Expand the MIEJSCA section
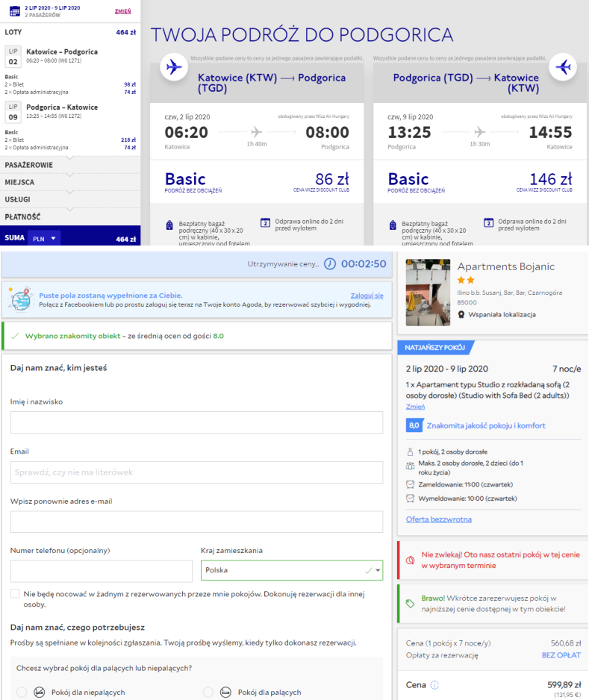Image resolution: width=589 pixels, height=700 pixels. pos(70,182)
